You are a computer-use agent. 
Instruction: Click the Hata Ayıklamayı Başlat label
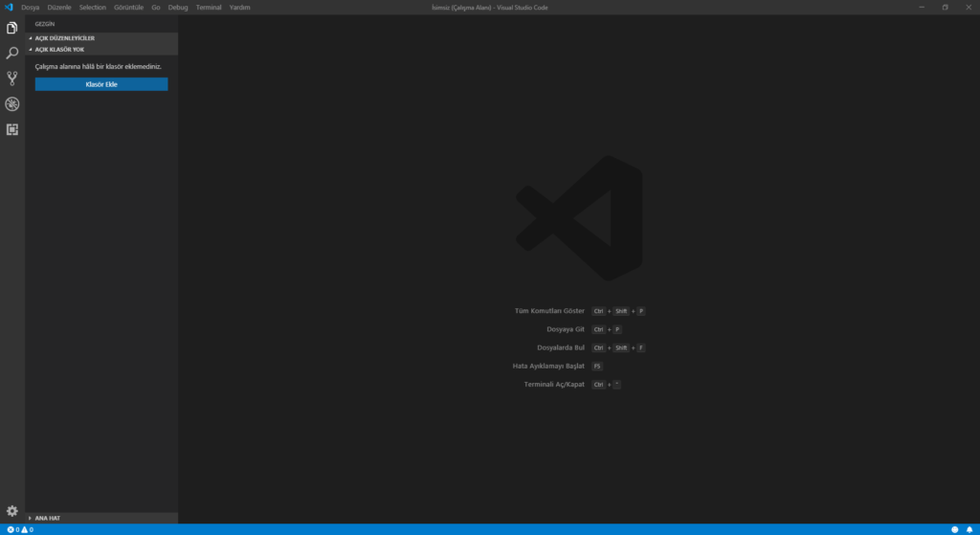point(548,366)
